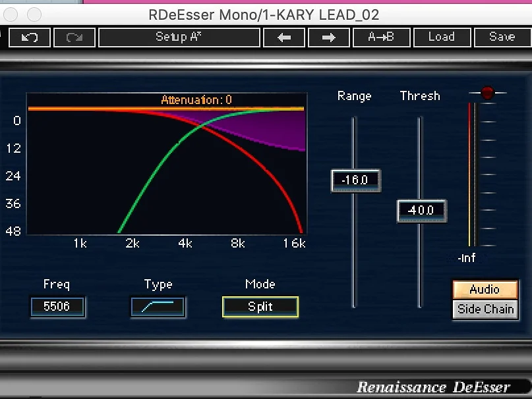This screenshot has width=532, height=399.
Task: Open the Setup A preset menu
Action: tap(179, 38)
